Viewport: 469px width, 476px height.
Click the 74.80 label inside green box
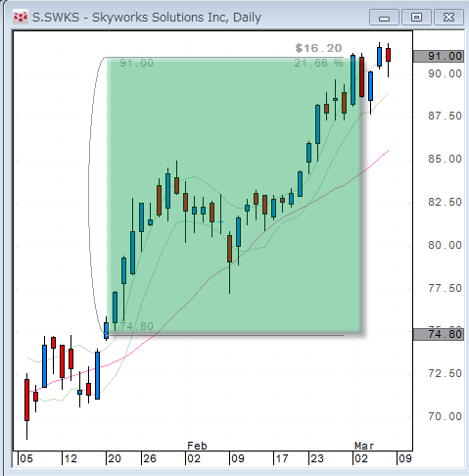point(136,326)
